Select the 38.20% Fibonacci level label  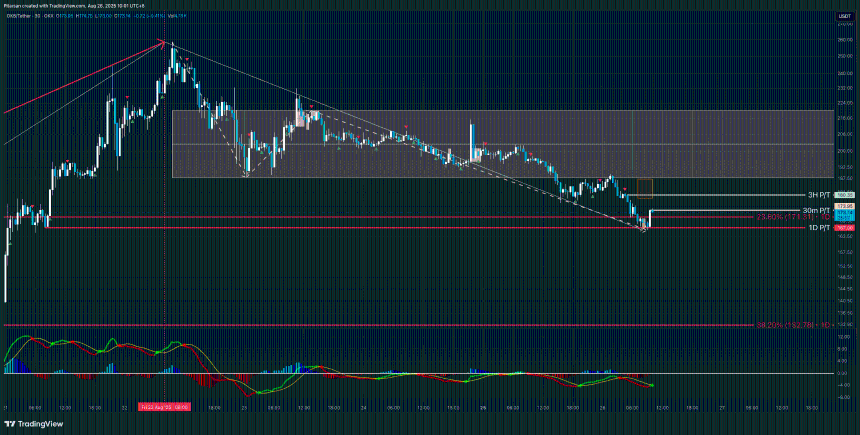pos(794,325)
